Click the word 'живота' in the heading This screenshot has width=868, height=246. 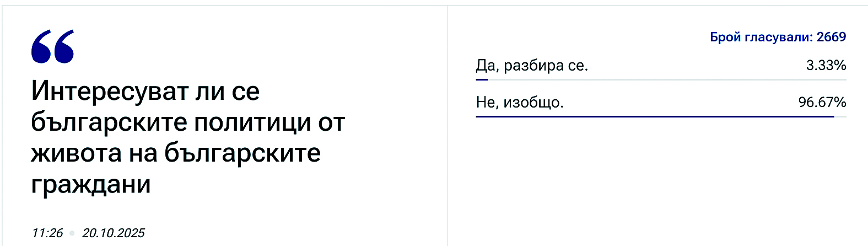coord(76,153)
